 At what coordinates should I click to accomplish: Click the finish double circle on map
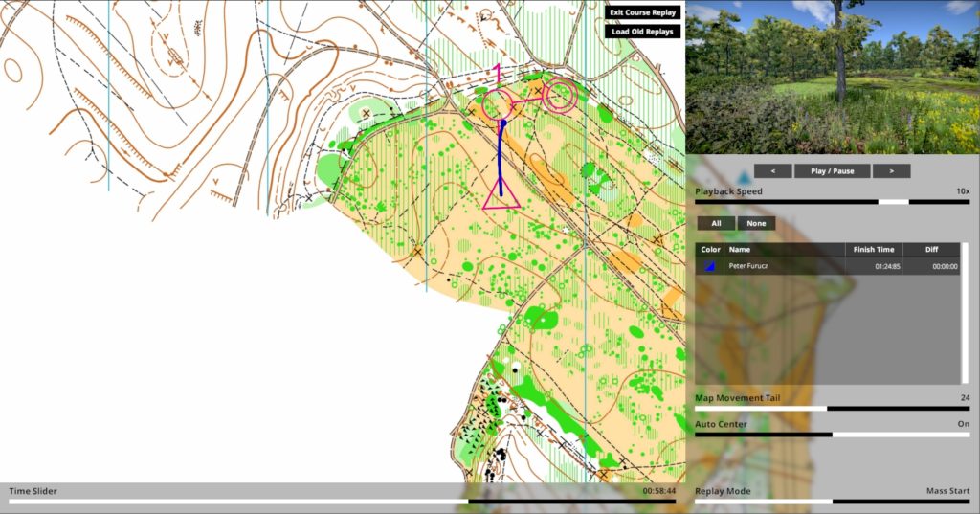559,95
